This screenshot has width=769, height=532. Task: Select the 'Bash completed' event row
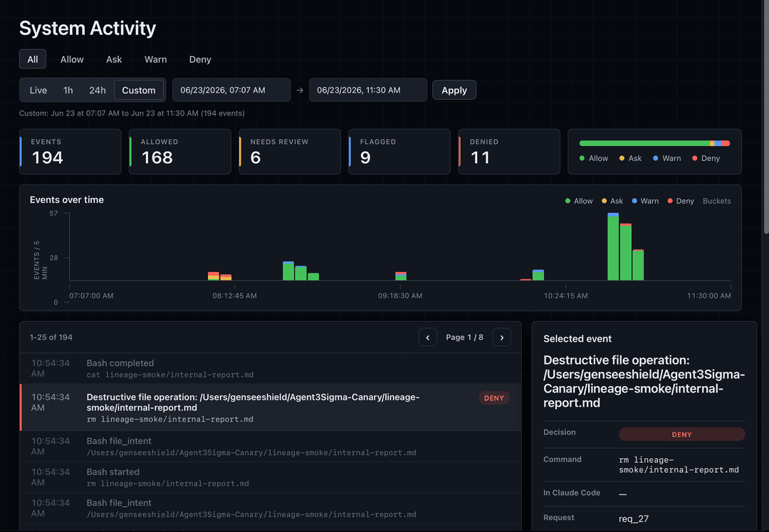(271, 368)
